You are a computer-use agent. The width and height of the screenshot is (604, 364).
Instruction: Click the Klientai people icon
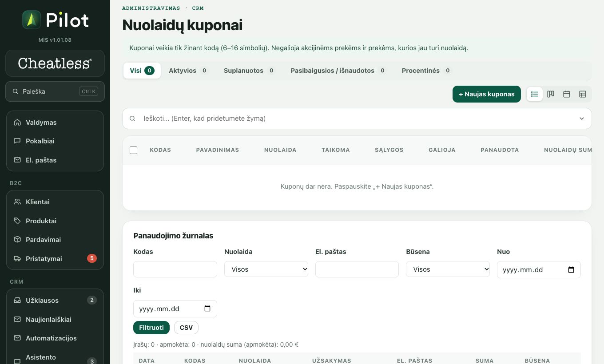(x=17, y=202)
